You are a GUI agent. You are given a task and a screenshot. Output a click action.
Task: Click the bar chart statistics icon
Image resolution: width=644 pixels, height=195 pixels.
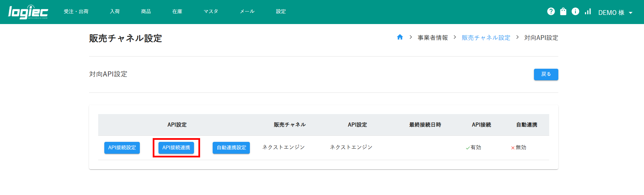point(588,12)
